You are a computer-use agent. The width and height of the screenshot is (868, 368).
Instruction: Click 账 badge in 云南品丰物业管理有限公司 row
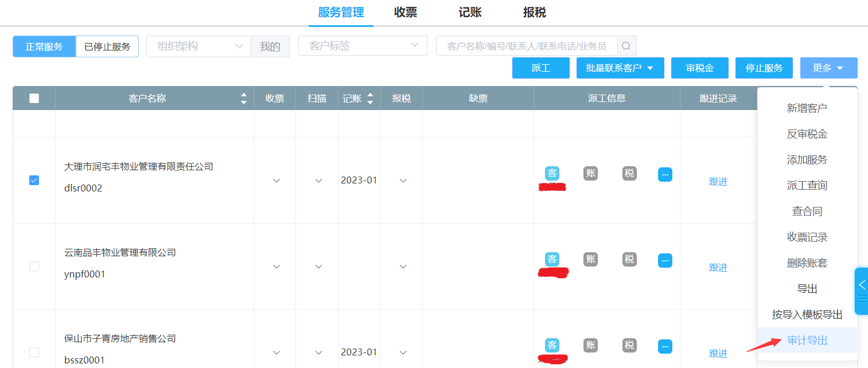click(x=590, y=259)
